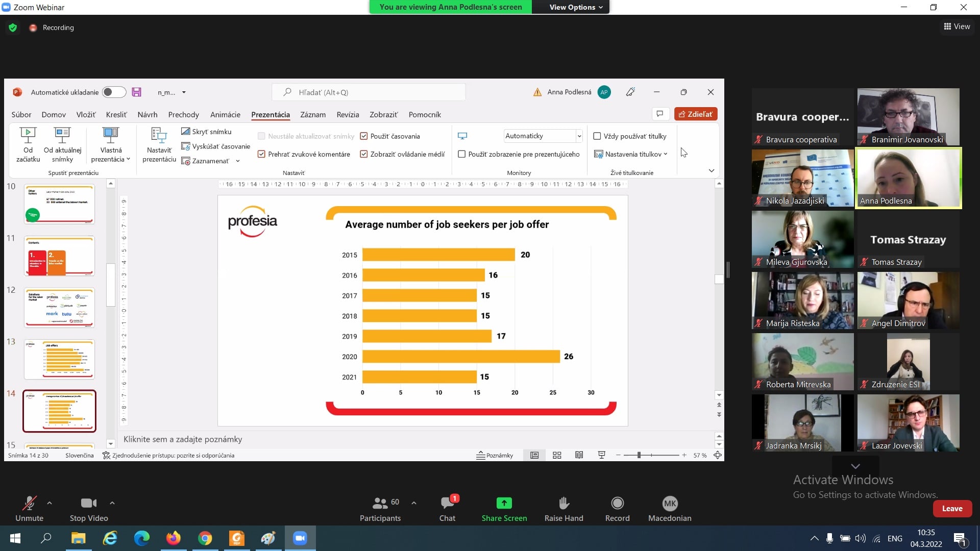The image size is (980, 551).
Task: Click the Zoom View button
Action: click(x=957, y=27)
